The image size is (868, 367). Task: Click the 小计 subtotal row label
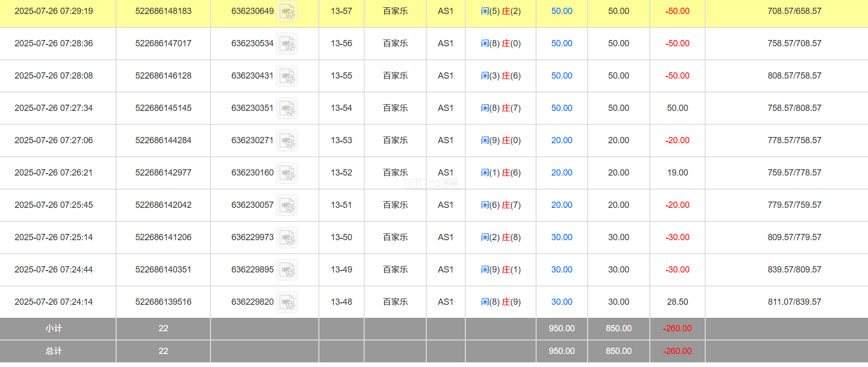click(x=53, y=328)
